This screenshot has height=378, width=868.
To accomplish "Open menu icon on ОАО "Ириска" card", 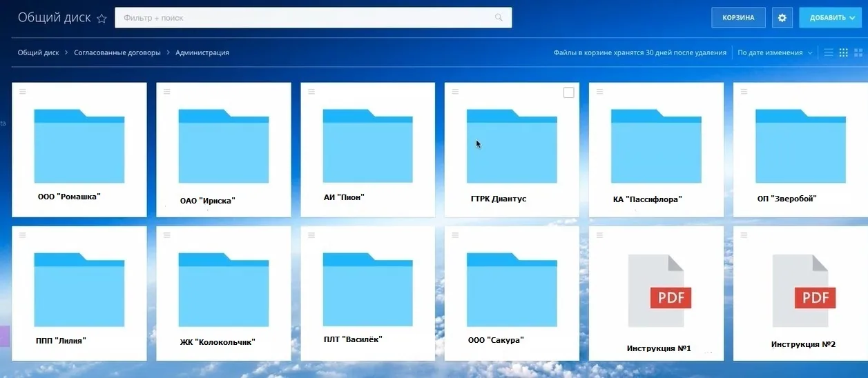I will coord(167,91).
